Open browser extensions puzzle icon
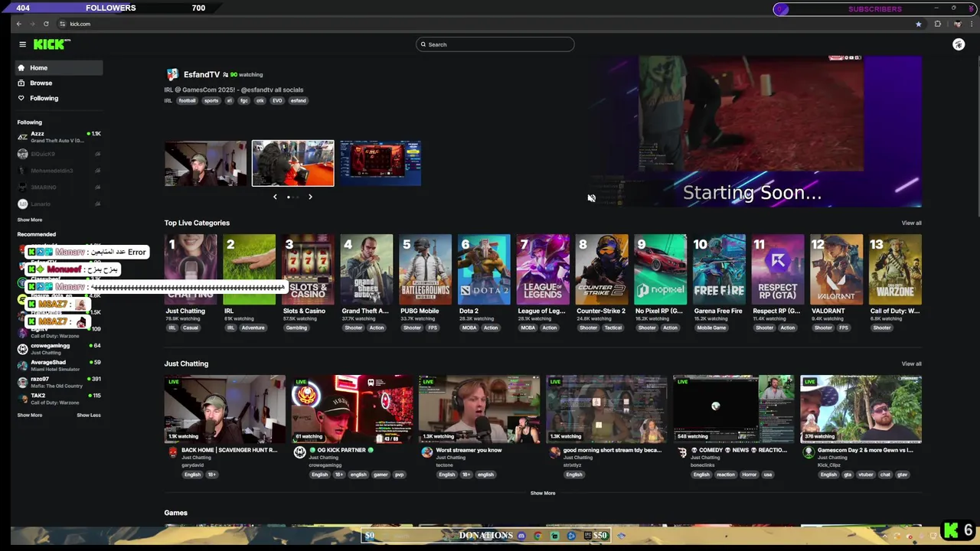Image resolution: width=980 pixels, height=551 pixels. tap(937, 24)
